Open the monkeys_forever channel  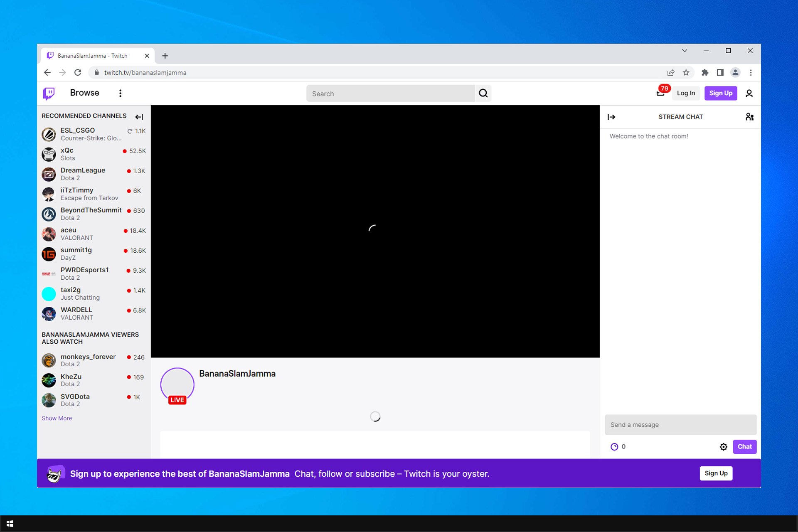click(x=94, y=360)
